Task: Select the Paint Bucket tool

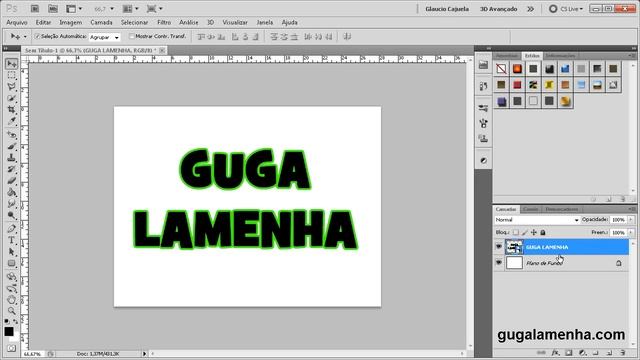Action: tap(11, 192)
